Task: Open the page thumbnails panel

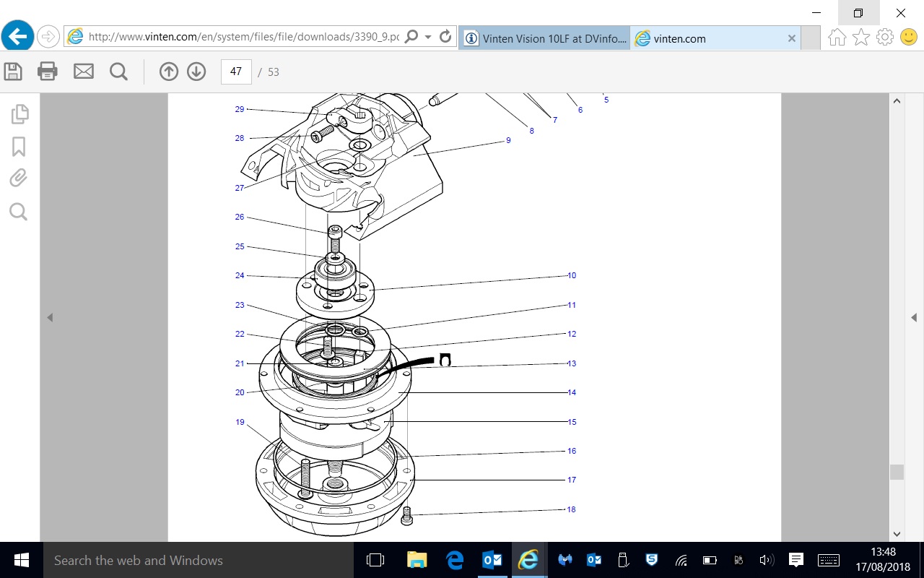Action: pyautogui.click(x=19, y=113)
